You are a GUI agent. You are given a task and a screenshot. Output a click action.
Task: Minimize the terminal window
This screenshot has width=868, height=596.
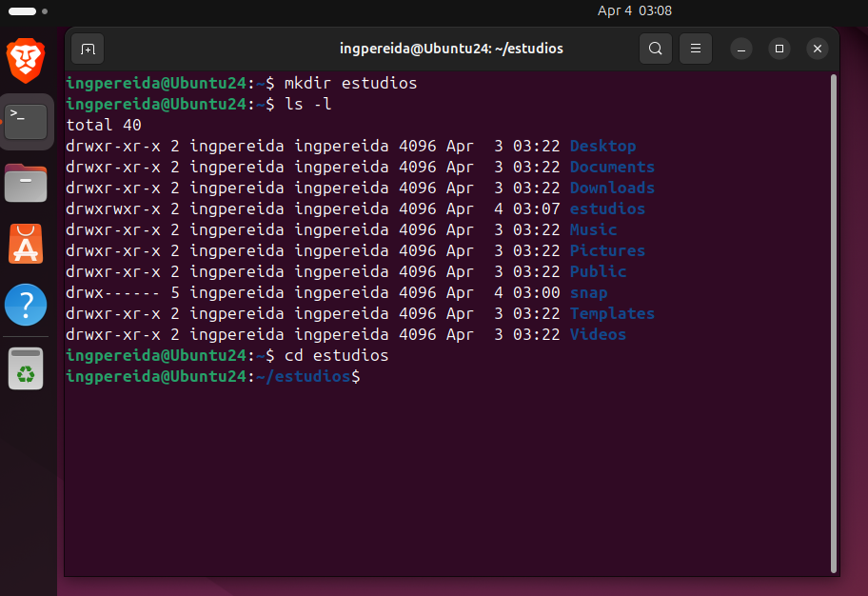[x=741, y=49]
